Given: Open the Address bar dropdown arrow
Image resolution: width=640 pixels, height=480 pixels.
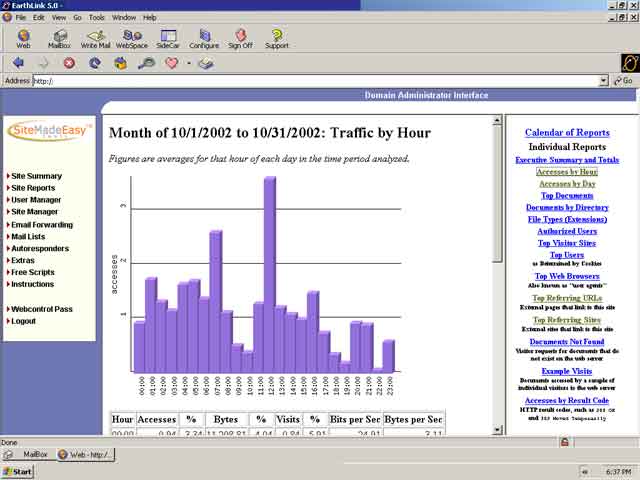Looking at the screenshot, I should [x=603, y=81].
